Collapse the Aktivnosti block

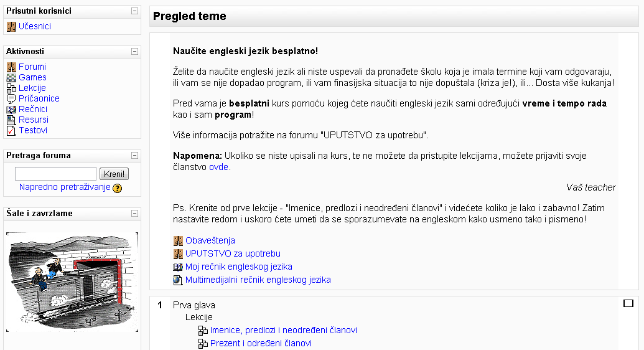pyautogui.click(x=134, y=52)
